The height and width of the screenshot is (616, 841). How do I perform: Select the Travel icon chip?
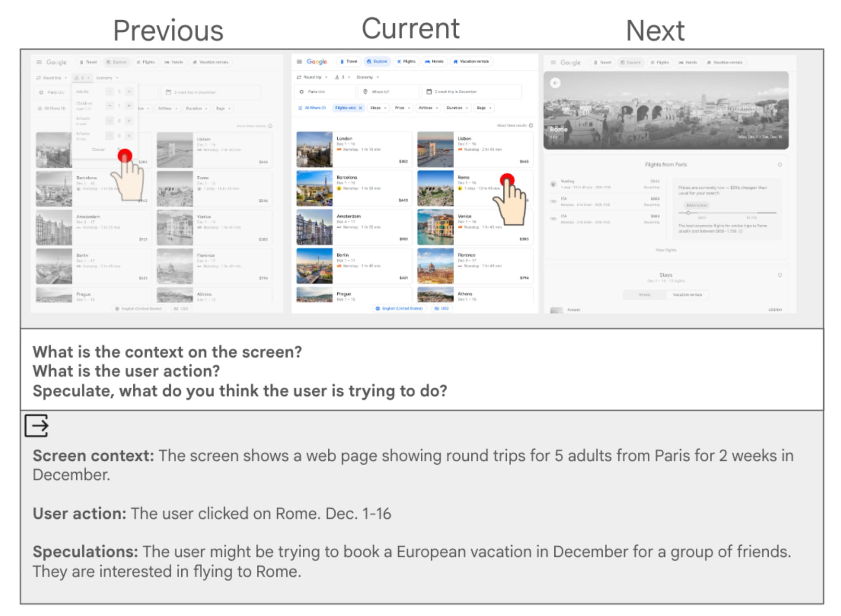(x=349, y=61)
